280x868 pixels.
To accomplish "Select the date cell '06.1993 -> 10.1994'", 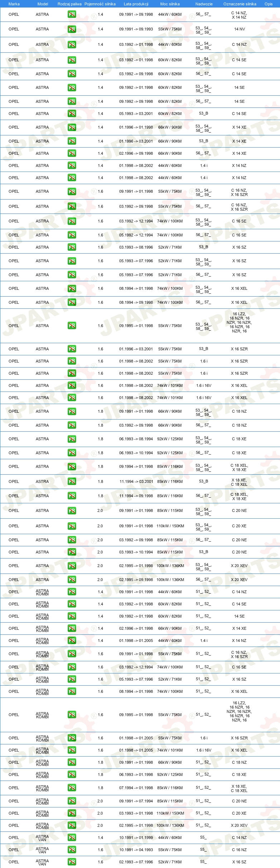I will click(136, 453).
